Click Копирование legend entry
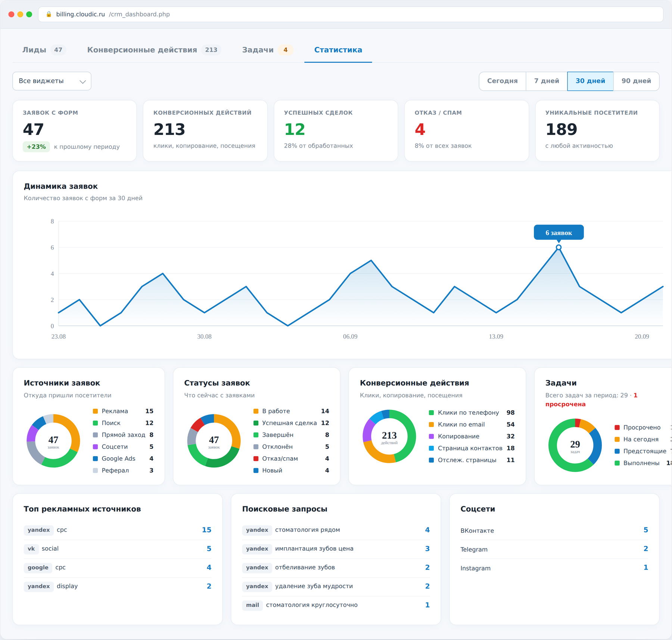 pyautogui.click(x=472, y=436)
